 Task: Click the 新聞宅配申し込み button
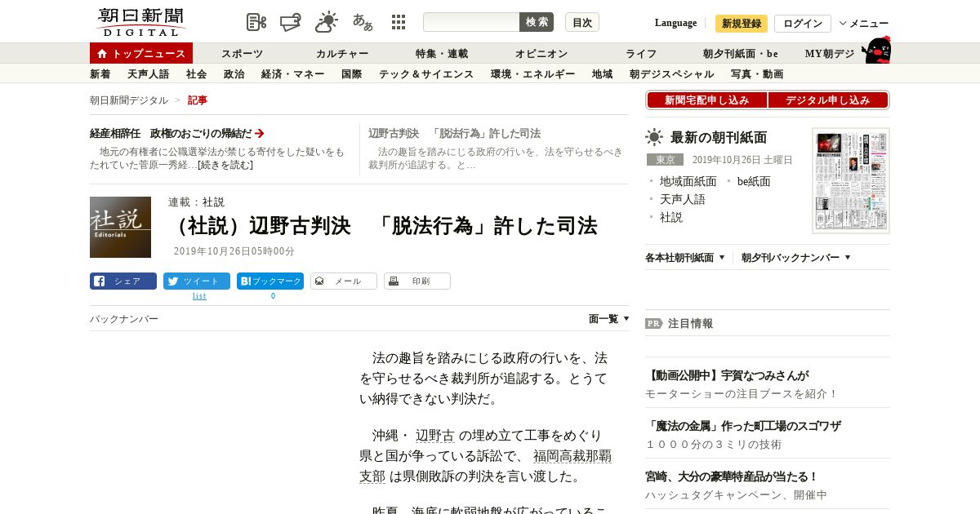point(707,100)
